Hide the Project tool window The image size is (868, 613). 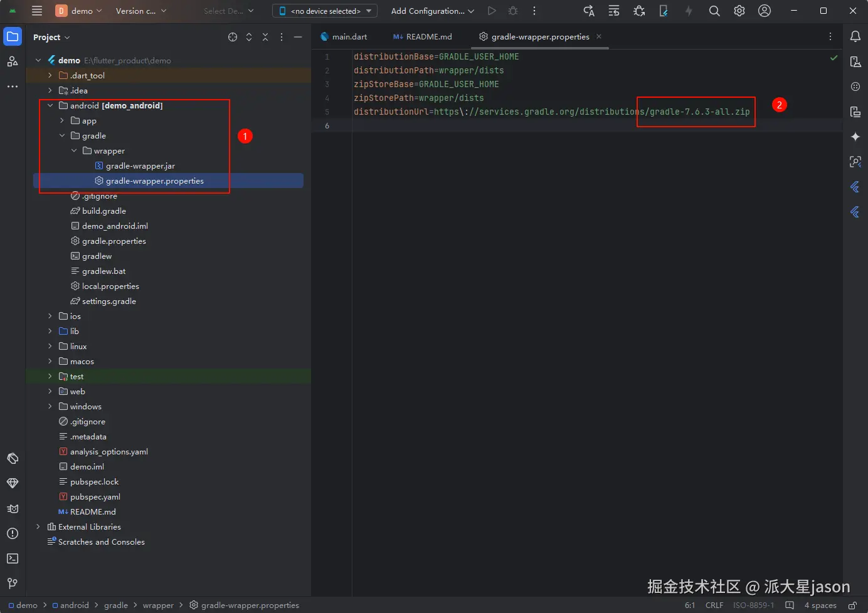pos(298,37)
